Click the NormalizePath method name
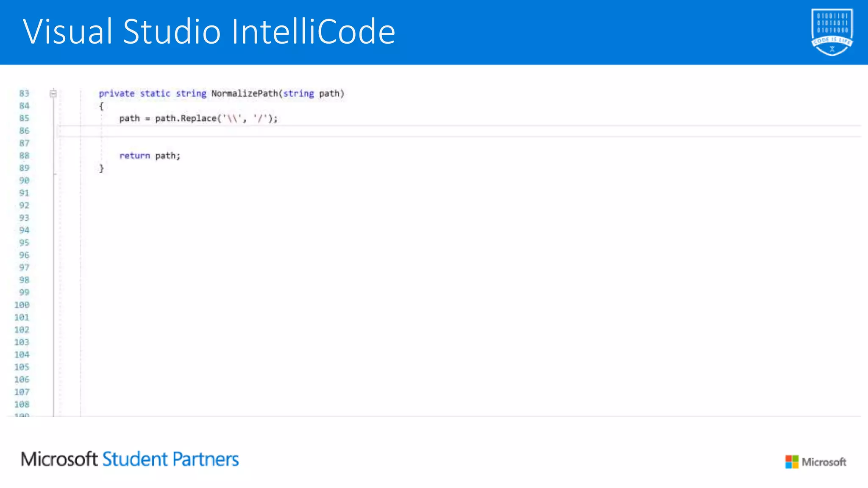This screenshot has height=488, width=868. click(x=245, y=94)
